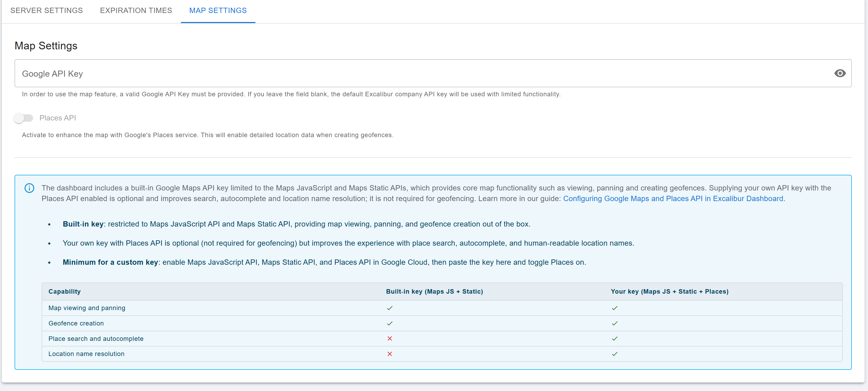Click green check for your-key location name resolution
Viewport: 868px width, 391px height.
pyautogui.click(x=614, y=354)
